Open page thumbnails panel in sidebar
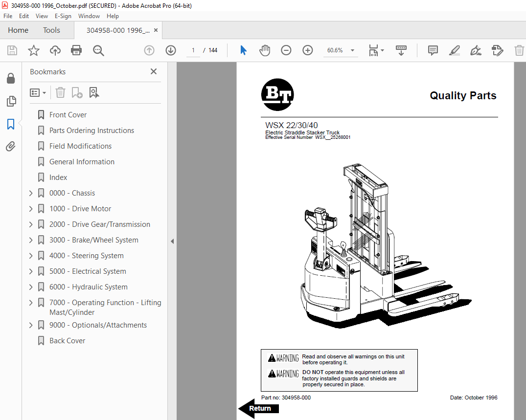 (11, 101)
